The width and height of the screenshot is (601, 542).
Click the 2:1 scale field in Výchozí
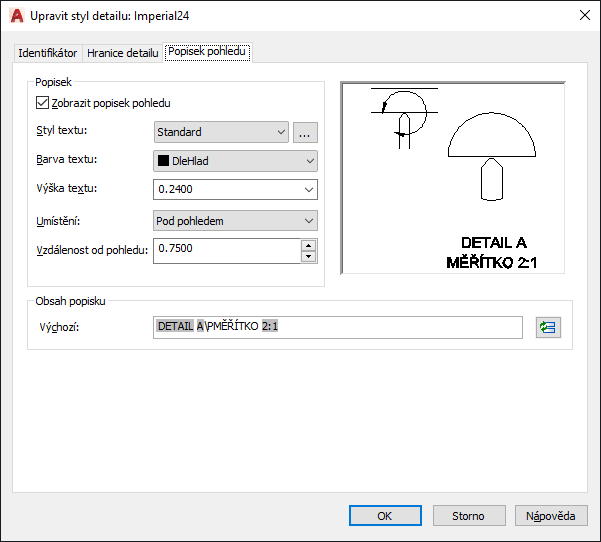270,326
